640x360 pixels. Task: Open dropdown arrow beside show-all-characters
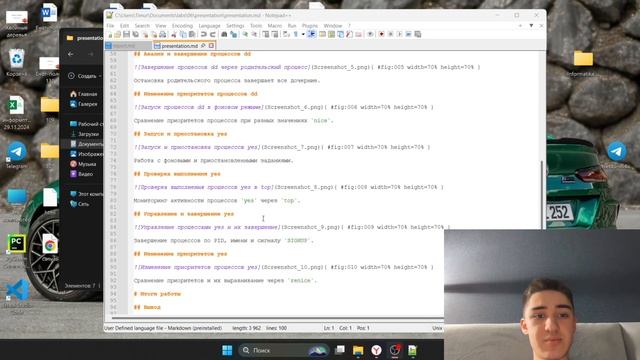[303, 34]
